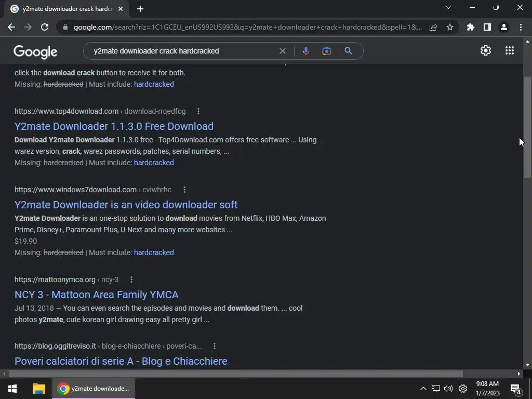Click scroll right arrow at bottom

[519, 374]
